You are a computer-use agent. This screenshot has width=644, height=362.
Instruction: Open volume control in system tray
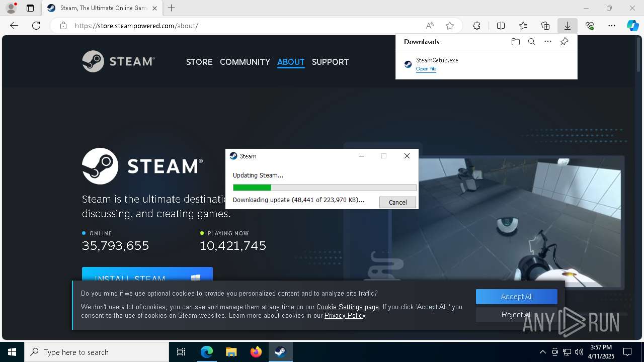(x=579, y=352)
